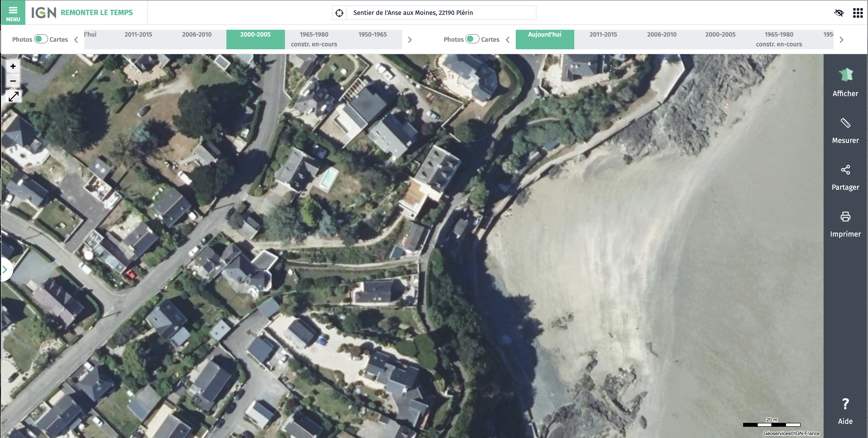Zoom out with the minus button
This screenshot has width=868, height=438.
coord(13,81)
